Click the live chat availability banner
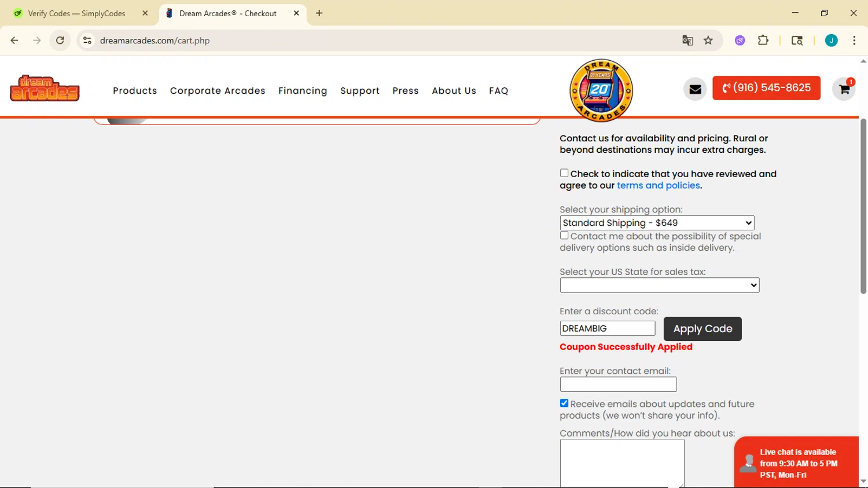 tap(796, 462)
